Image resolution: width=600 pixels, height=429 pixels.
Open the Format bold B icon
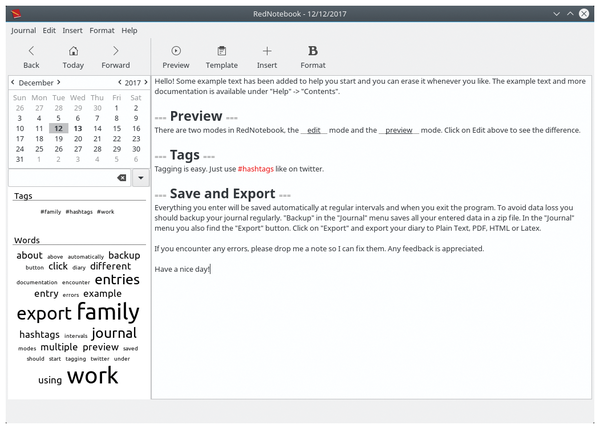tap(313, 51)
